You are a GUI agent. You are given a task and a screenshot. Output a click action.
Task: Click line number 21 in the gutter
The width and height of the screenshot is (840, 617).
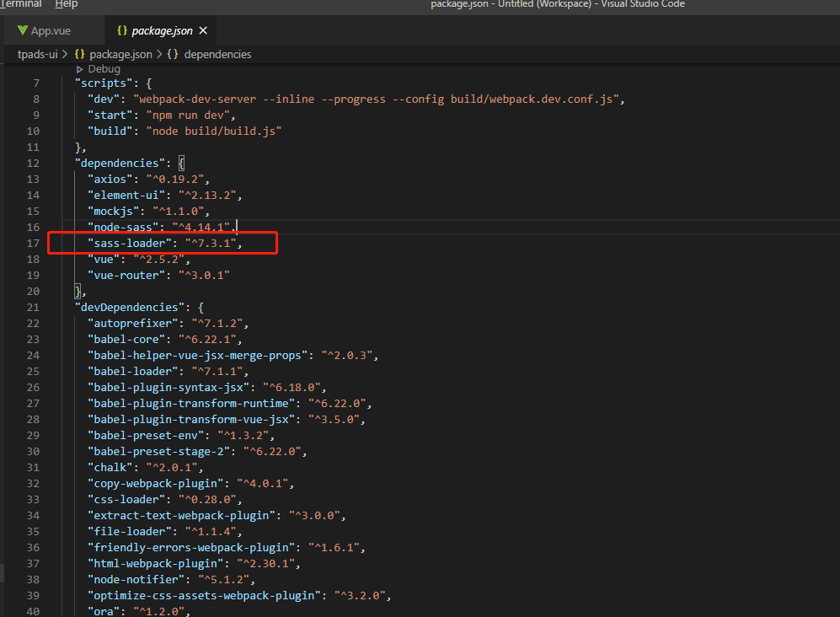[33, 308]
